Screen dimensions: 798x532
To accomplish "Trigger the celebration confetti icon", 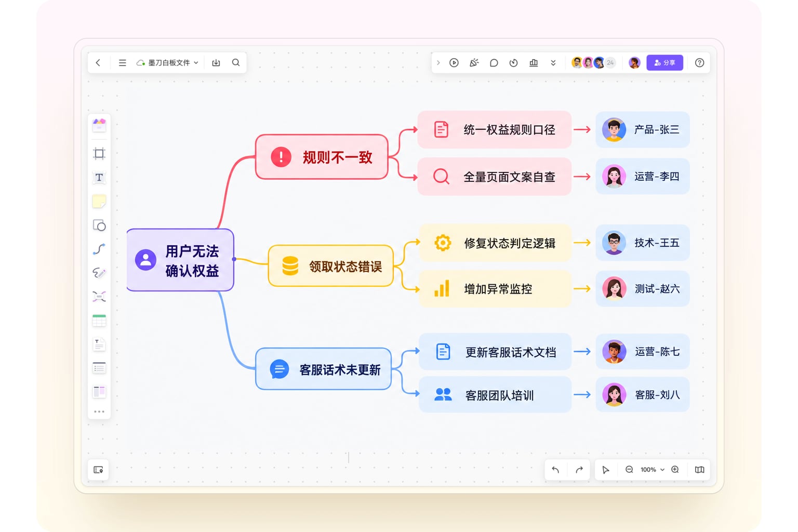I will point(474,63).
